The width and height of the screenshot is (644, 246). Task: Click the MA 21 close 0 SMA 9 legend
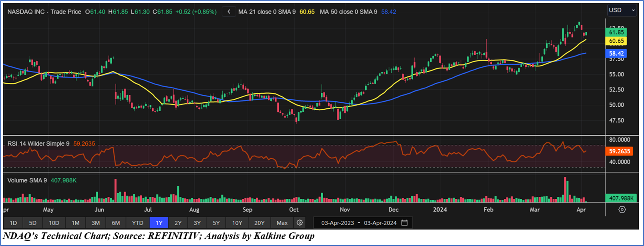pyautogui.click(x=267, y=12)
